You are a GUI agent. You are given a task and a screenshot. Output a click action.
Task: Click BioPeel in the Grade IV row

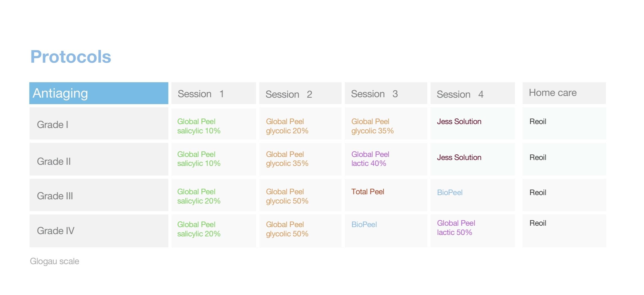[x=364, y=225]
